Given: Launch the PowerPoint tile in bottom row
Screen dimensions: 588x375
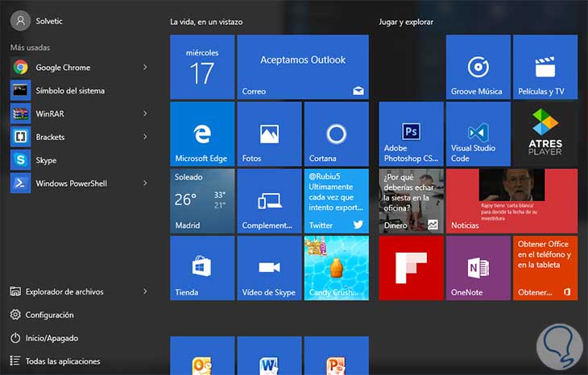Looking at the screenshot, I should coord(337,356).
